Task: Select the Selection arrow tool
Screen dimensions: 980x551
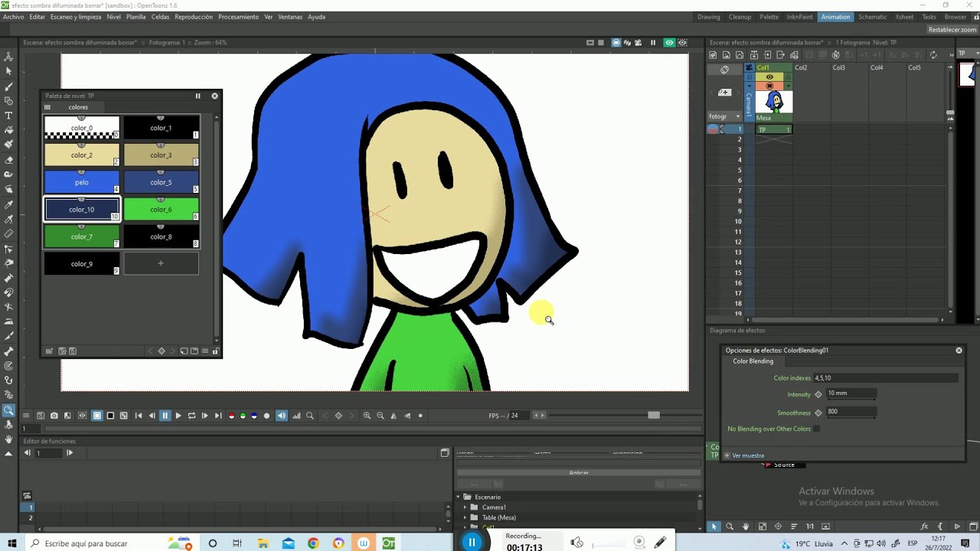Action: 8,71
